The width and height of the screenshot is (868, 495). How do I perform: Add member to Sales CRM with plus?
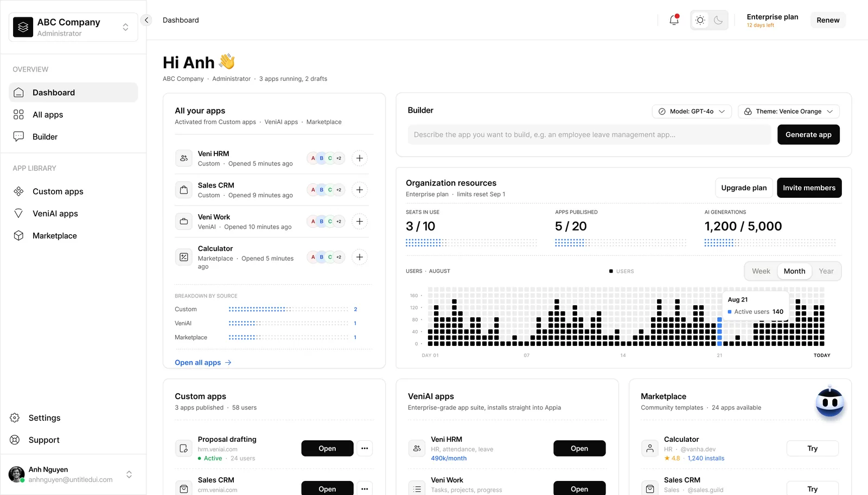[x=360, y=190]
